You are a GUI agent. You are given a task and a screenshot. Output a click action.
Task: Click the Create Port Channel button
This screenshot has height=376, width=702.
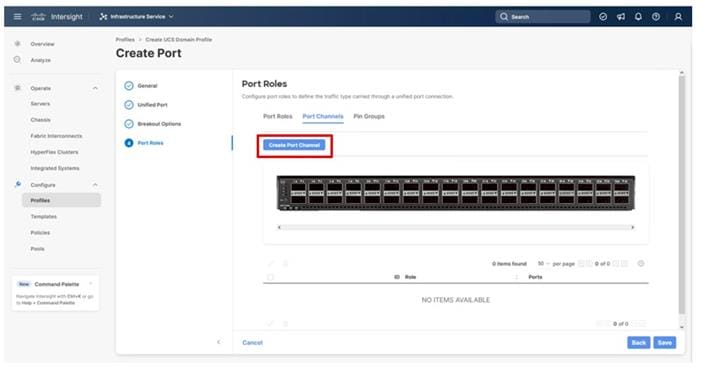[294, 145]
